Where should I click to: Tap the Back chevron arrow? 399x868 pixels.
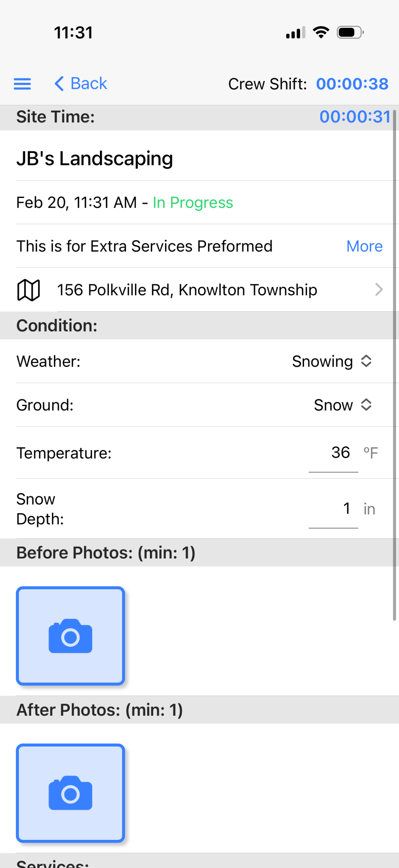(x=59, y=84)
